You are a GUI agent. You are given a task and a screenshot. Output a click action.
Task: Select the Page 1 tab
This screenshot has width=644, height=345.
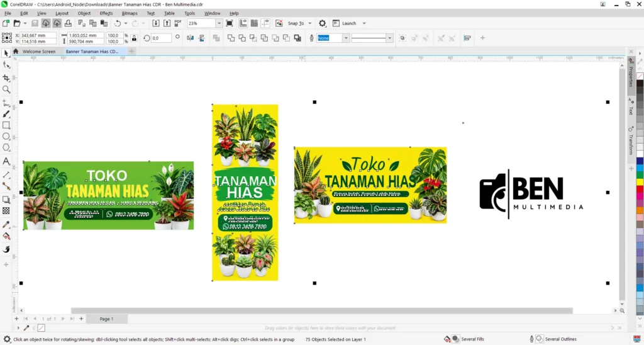(x=106, y=319)
